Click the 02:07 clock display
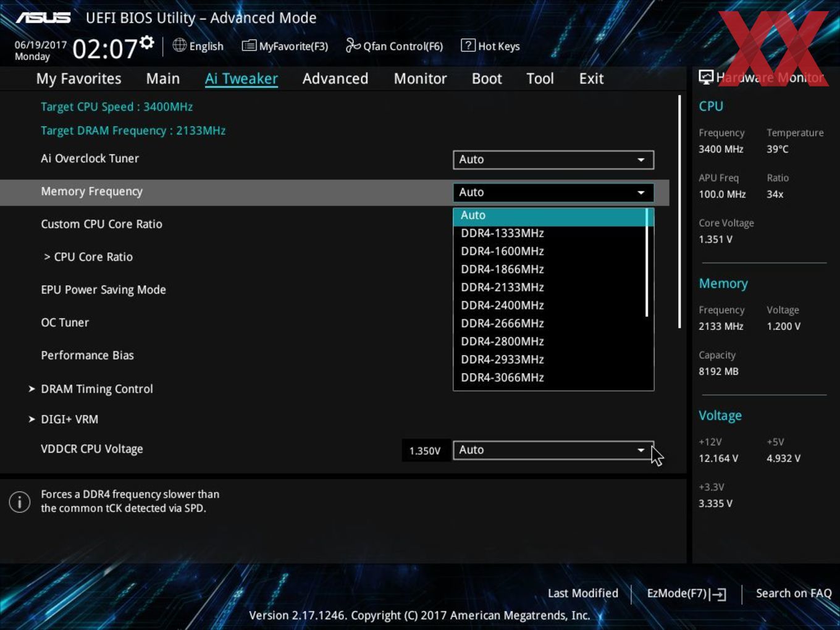This screenshot has height=630, width=840. coord(105,49)
